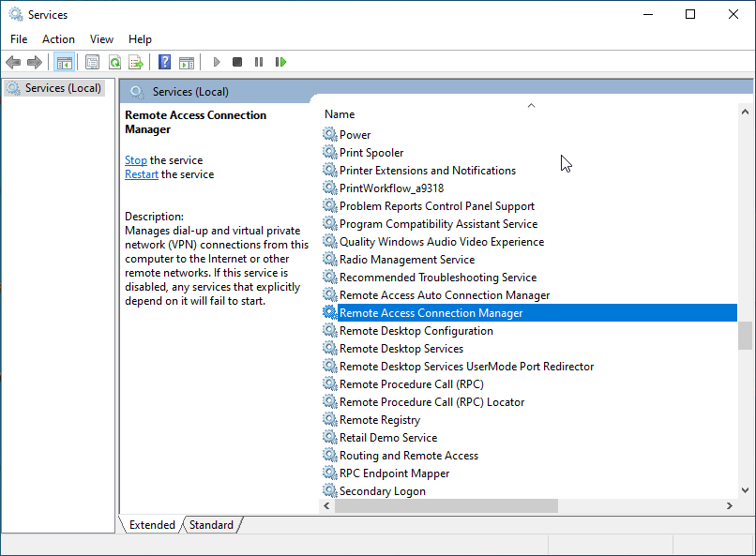
Task: Click the Refresh toolbar icon
Action: click(x=114, y=62)
